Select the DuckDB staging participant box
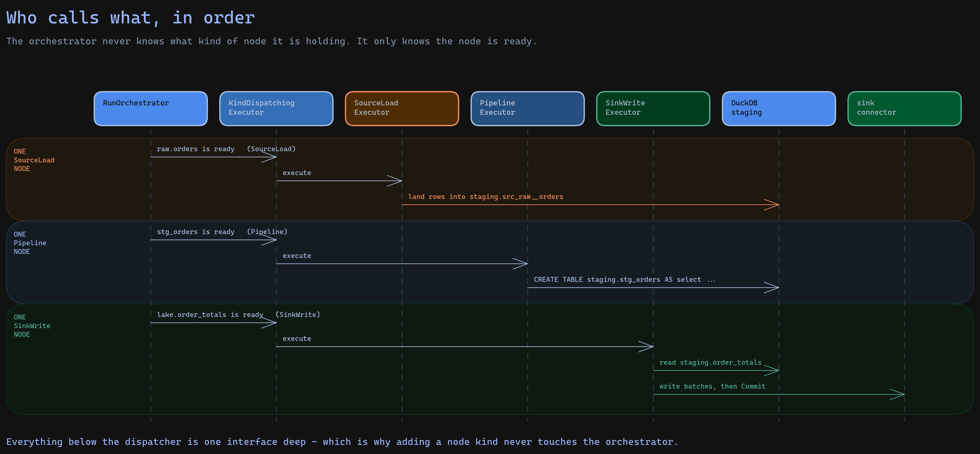This screenshot has height=454, width=980. click(779, 108)
